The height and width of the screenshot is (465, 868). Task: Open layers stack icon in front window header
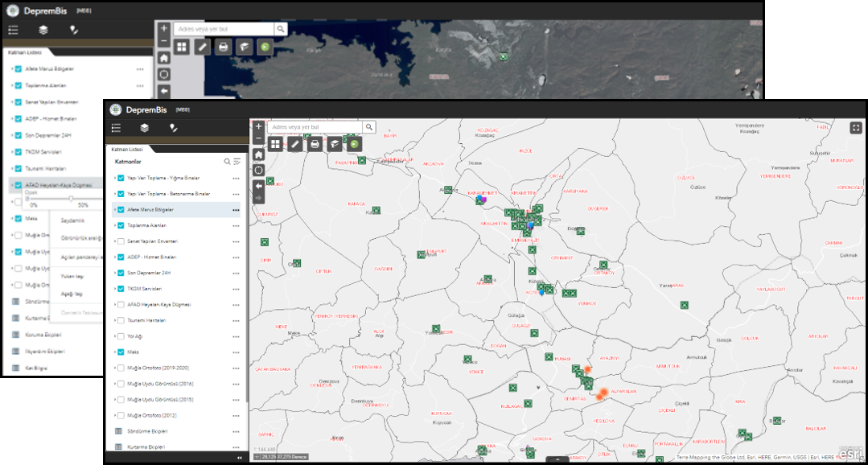click(x=145, y=128)
